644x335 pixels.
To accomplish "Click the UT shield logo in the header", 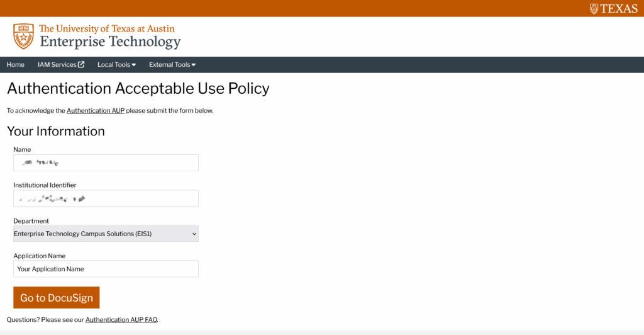I will 23,36.
